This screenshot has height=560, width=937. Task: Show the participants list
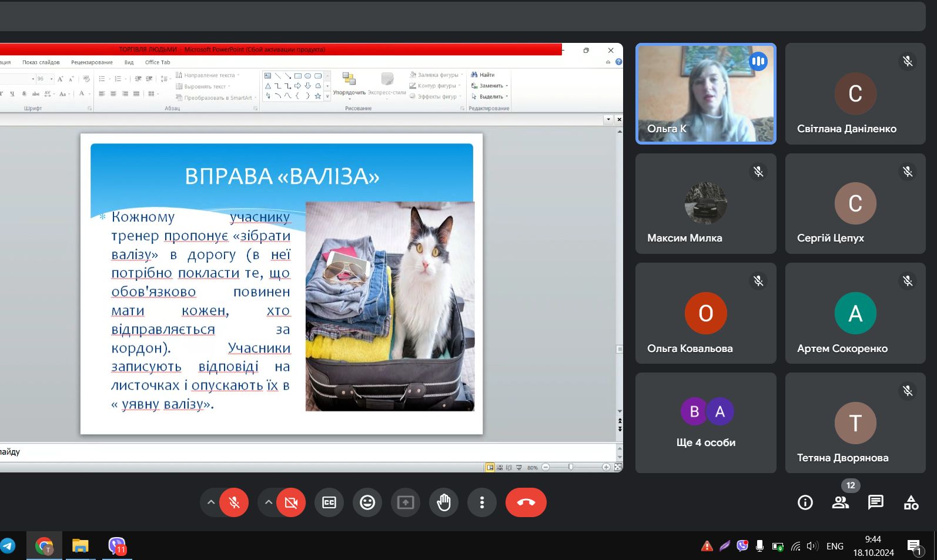point(840,502)
